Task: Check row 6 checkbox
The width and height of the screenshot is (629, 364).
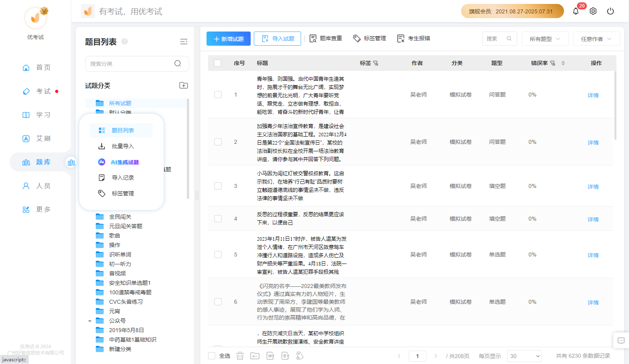Action: point(218,302)
